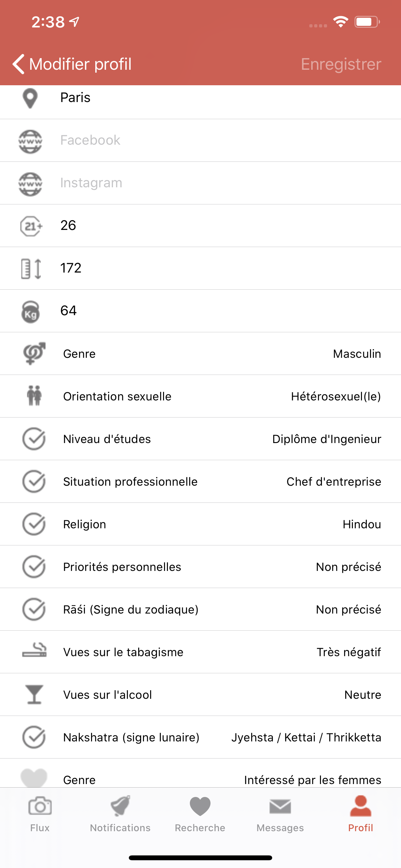Open the Notifications tab
The width and height of the screenshot is (401, 868).
click(x=120, y=814)
